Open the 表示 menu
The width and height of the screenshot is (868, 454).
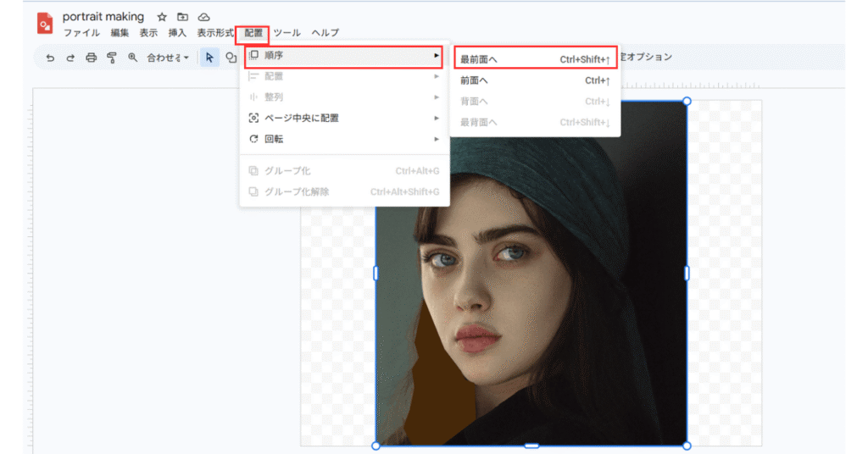[147, 33]
